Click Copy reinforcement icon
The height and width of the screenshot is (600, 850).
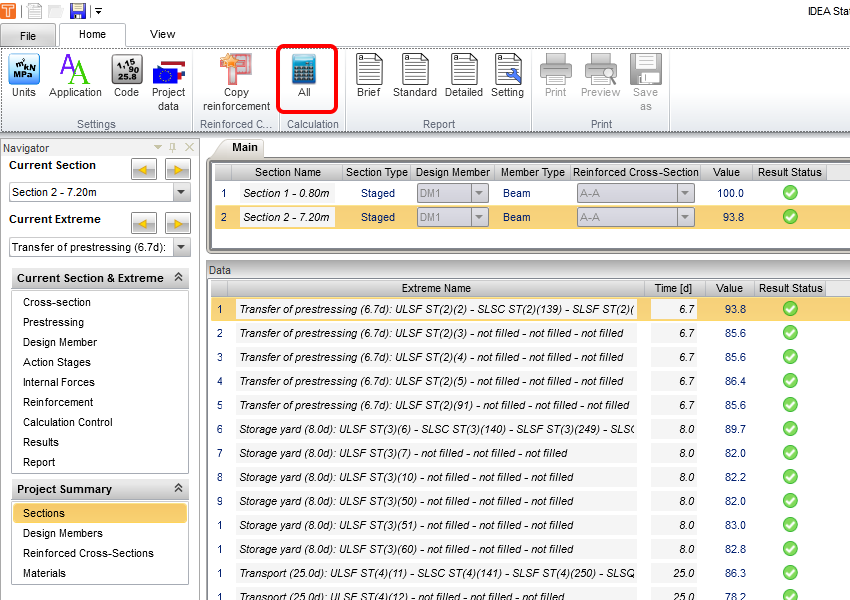coord(236,82)
